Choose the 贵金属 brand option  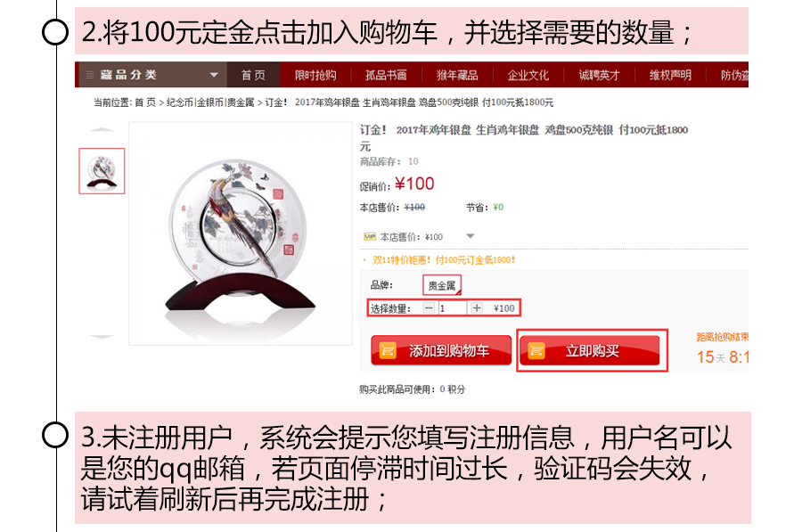click(x=442, y=285)
